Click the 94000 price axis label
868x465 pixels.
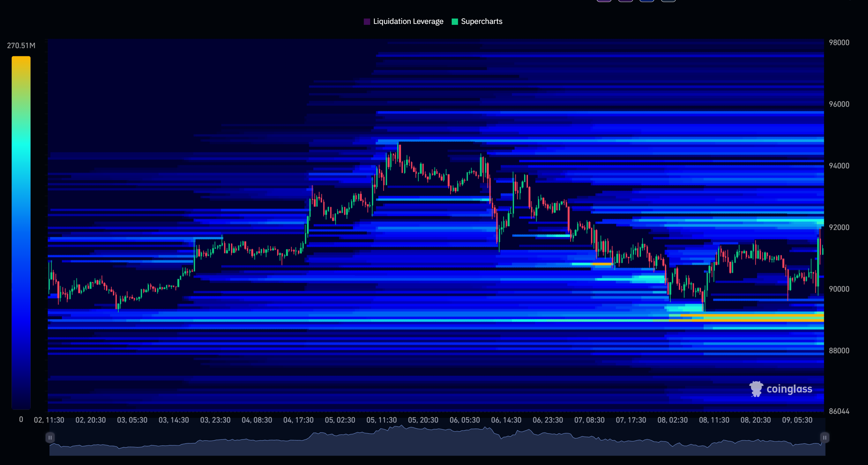(839, 166)
